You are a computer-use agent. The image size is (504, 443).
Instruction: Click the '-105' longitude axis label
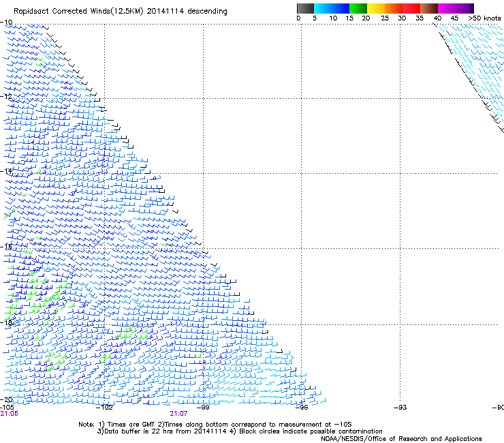tap(7, 408)
